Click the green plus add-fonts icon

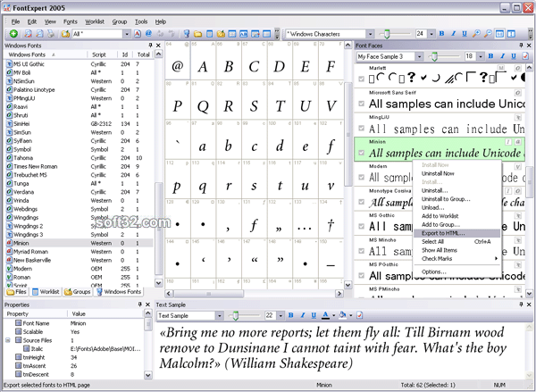pyautogui.click(x=13, y=34)
